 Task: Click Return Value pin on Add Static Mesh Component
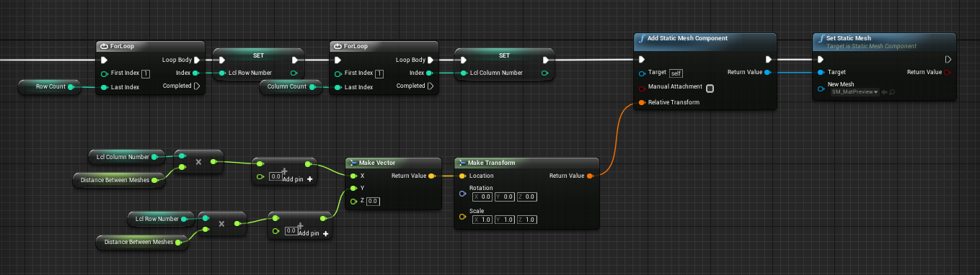pyautogui.click(x=767, y=73)
